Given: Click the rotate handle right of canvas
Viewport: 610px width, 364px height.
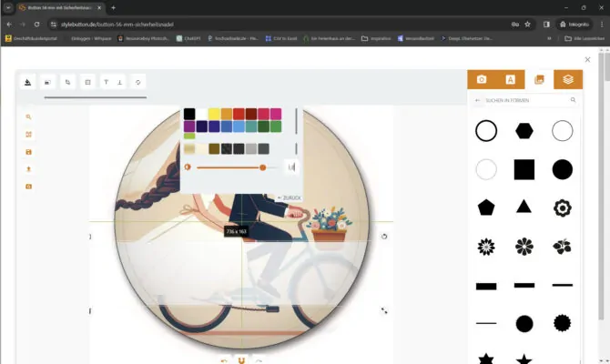Looking at the screenshot, I should point(384,236).
